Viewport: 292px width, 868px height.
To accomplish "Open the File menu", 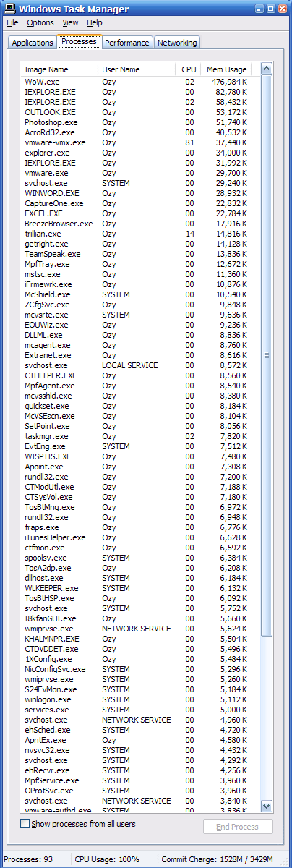I will click(13, 23).
